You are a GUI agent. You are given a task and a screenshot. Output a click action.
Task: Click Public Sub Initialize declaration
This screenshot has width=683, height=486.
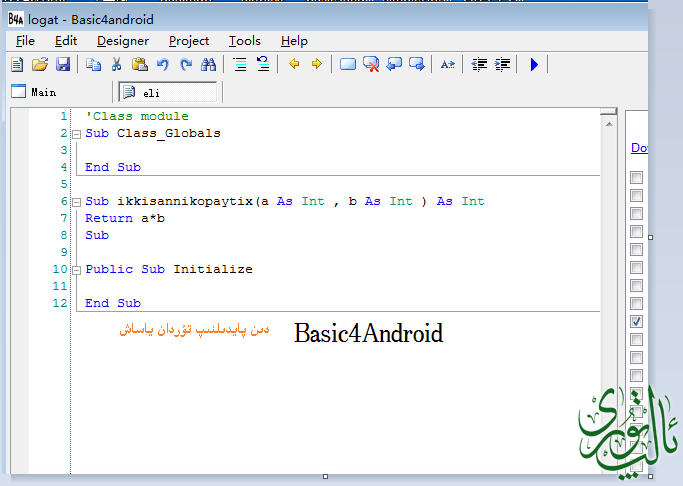coord(169,269)
